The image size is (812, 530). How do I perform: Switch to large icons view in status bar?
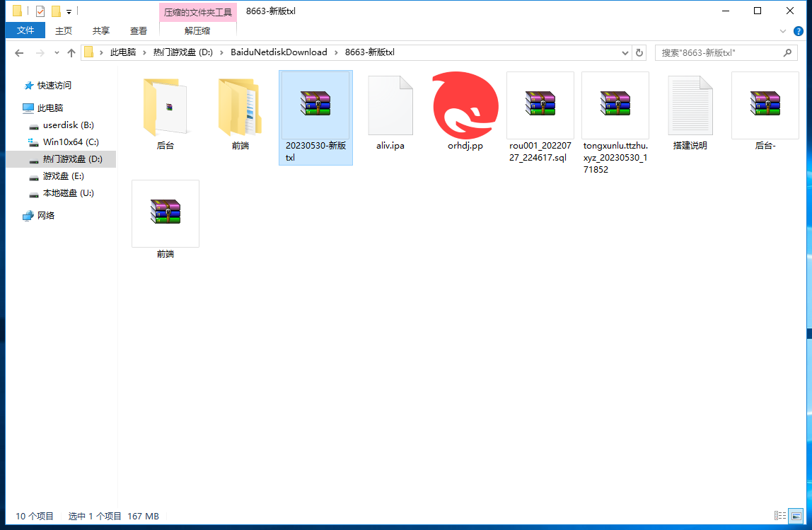(x=796, y=517)
